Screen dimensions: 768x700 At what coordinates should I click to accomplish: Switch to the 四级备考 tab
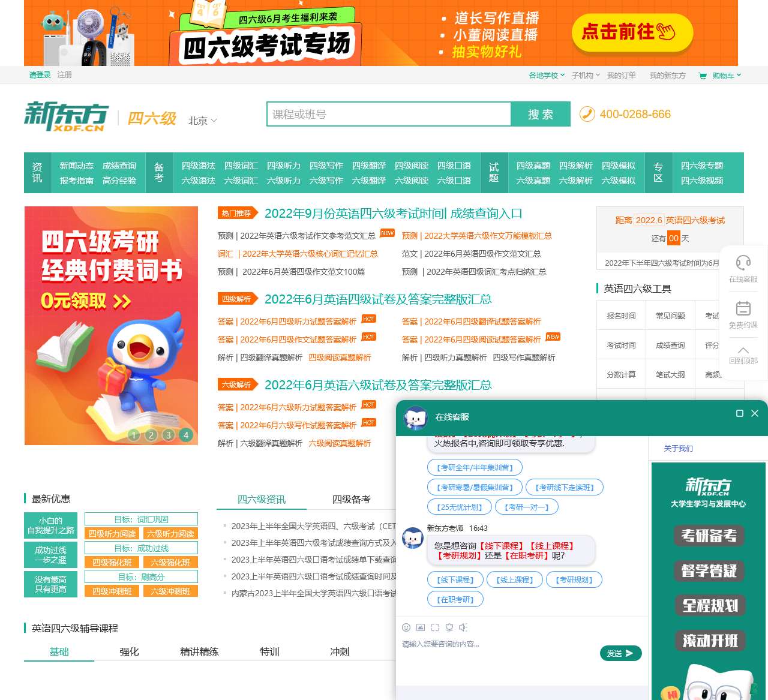pyautogui.click(x=350, y=499)
